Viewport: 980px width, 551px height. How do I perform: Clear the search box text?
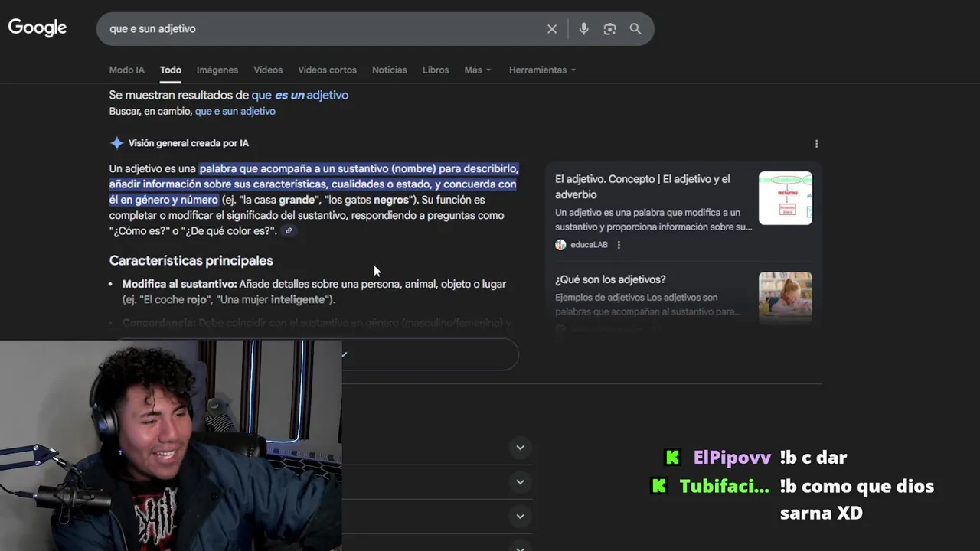[x=552, y=29]
